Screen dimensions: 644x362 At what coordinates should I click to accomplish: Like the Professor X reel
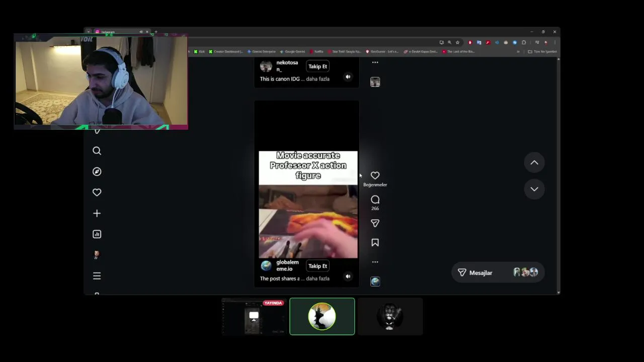375,175
